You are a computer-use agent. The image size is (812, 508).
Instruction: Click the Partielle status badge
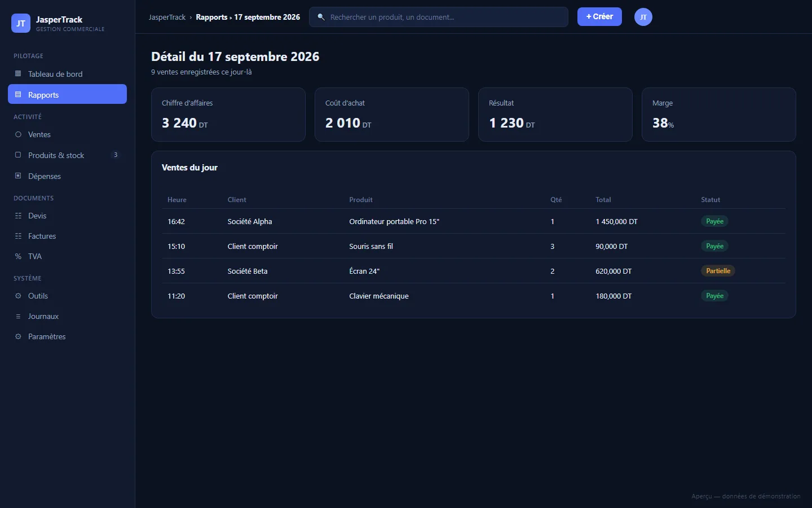[718, 271]
